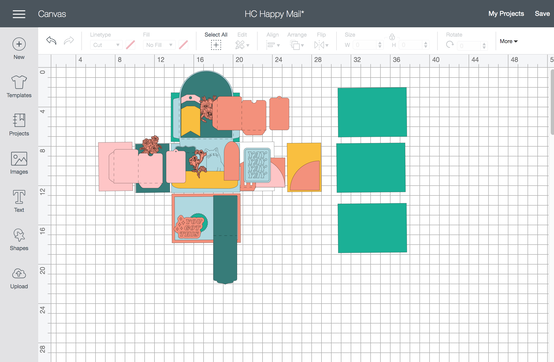The image size is (554, 362).
Task: Click the vertical scrollbar on the canvas
Action: click(x=552, y=102)
